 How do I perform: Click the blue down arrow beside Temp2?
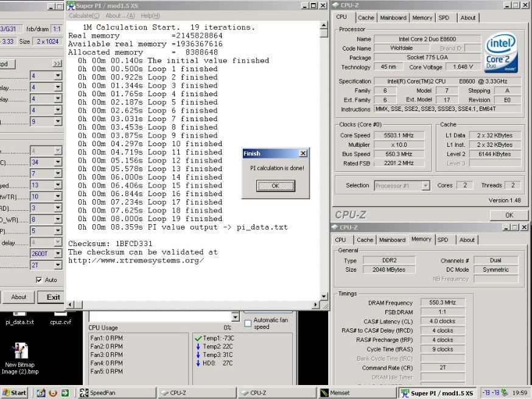coord(198,347)
